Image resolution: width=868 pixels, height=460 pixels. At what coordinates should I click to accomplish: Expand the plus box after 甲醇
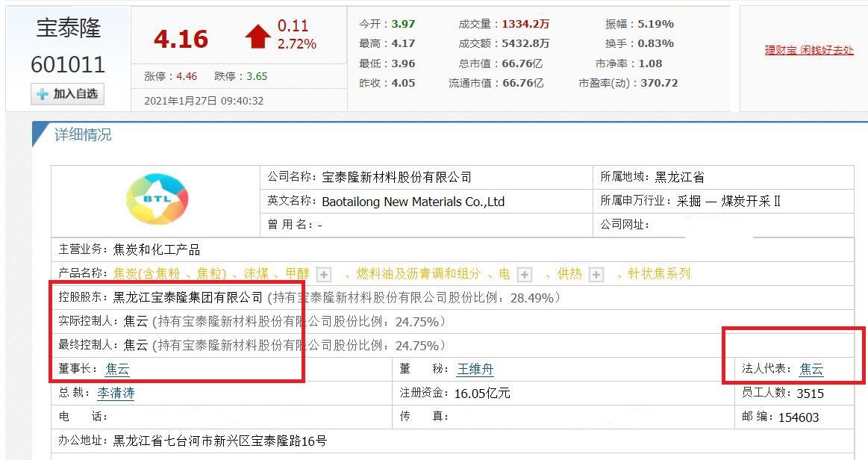(x=324, y=274)
